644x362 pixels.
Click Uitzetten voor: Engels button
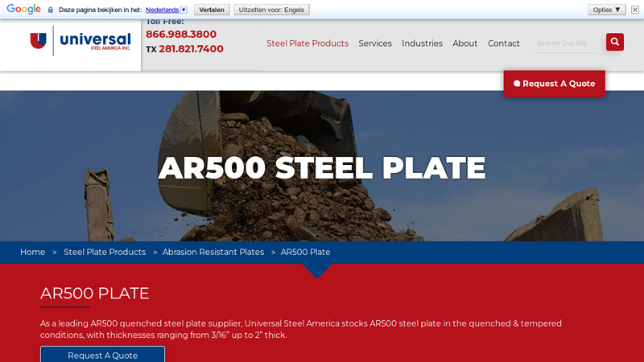(x=271, y=10)
